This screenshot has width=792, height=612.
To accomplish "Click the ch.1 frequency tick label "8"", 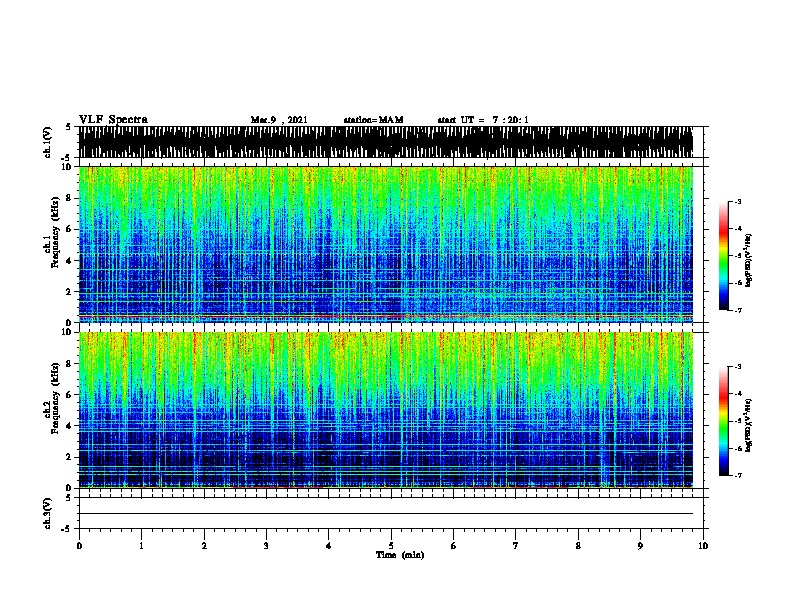I will click(69, 198).
